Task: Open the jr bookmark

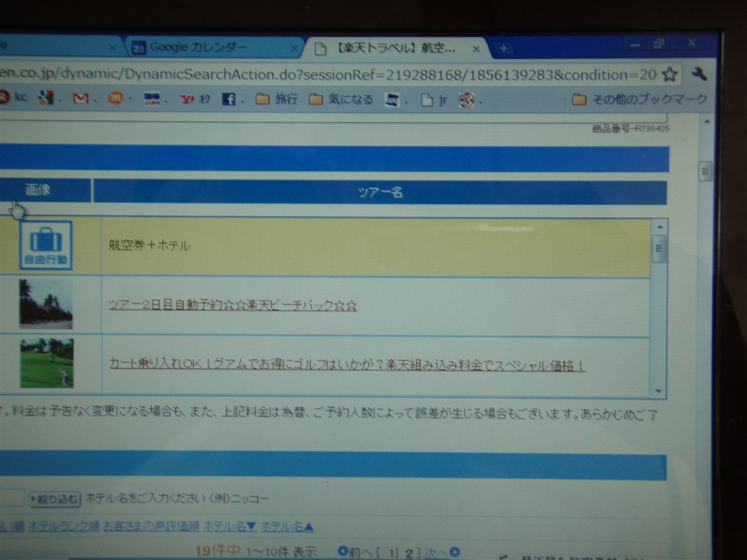Action: 434,99
